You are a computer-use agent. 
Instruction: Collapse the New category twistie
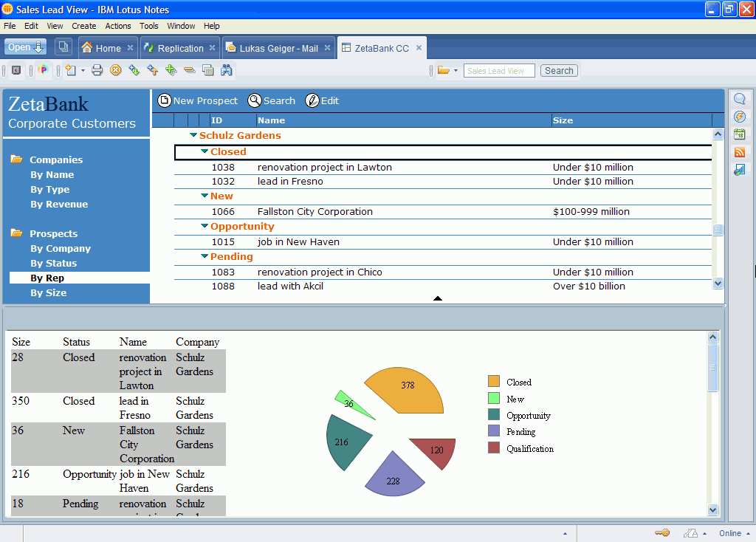(x=205, y=196)
